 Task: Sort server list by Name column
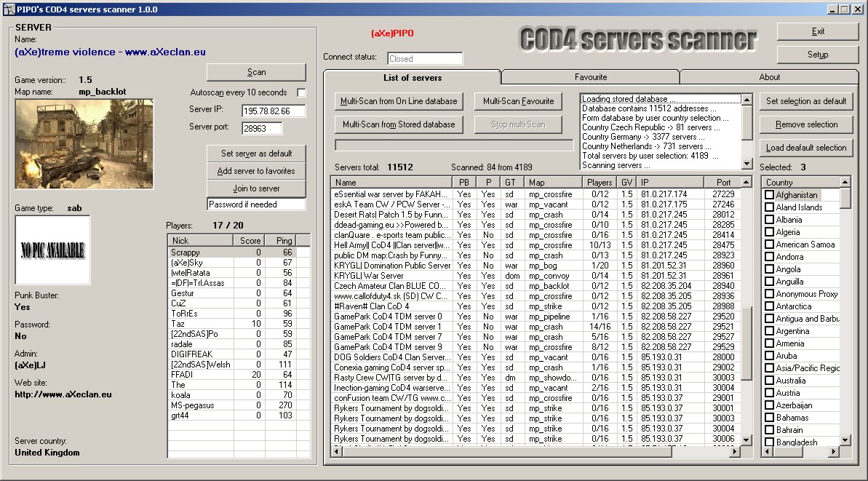coord(391,182)
